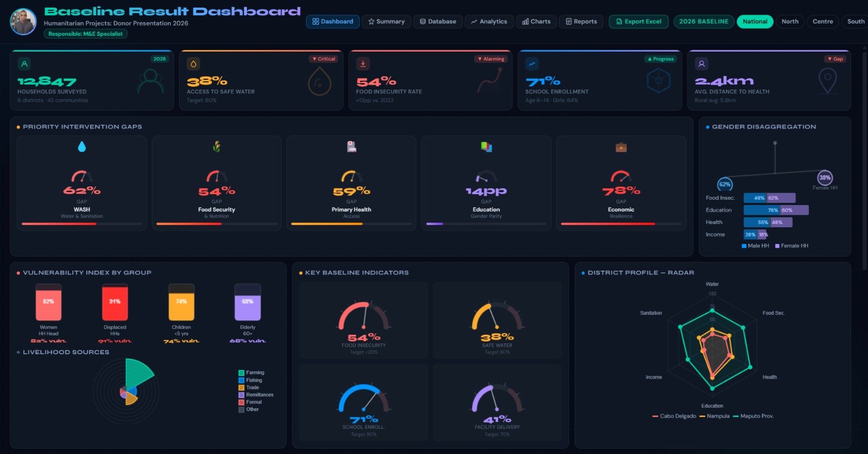Image resolution: width=868 pixels, height=454 pixels.
Task: Click the Education Gender Parity progress bar
Action: [x=486, y=223]
